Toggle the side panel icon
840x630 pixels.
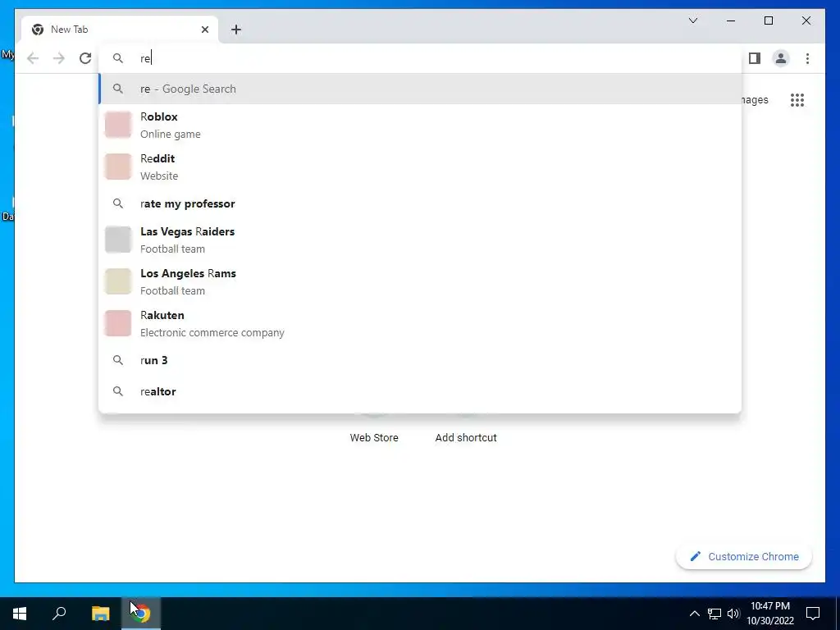[755, 58]
